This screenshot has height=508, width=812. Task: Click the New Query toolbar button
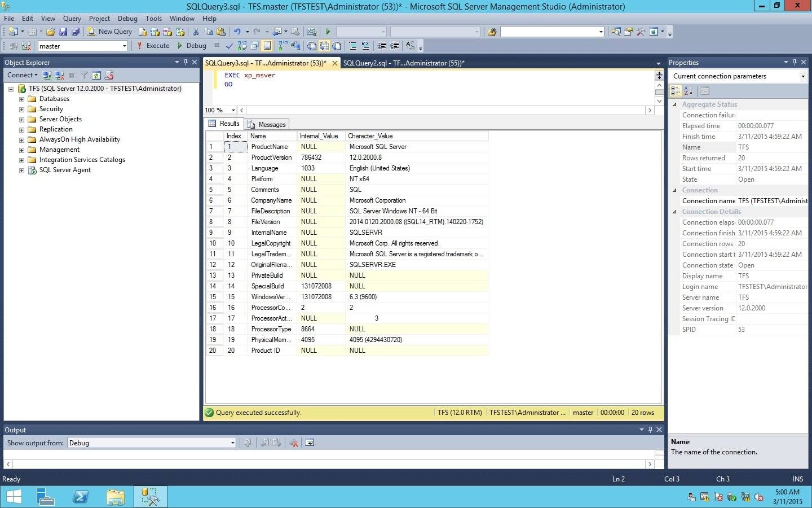pyautogui.click(x=109, y=32)
